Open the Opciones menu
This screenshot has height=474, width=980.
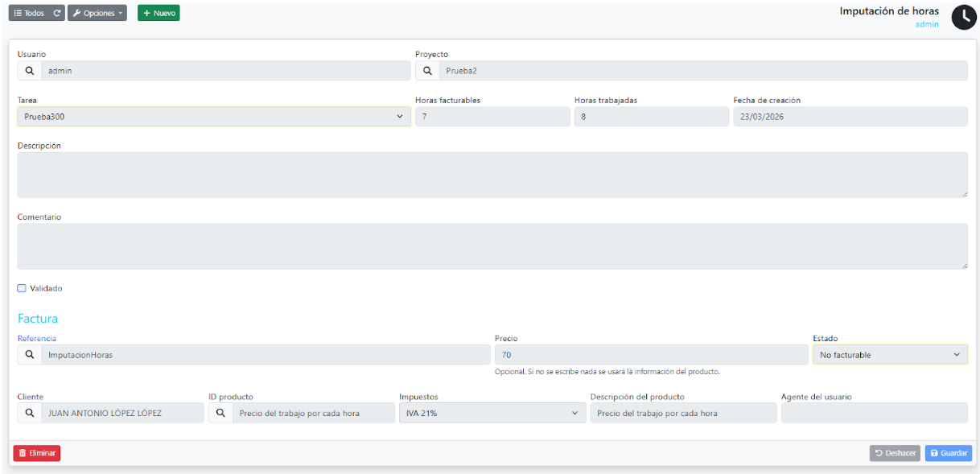(x=97, y=13)
